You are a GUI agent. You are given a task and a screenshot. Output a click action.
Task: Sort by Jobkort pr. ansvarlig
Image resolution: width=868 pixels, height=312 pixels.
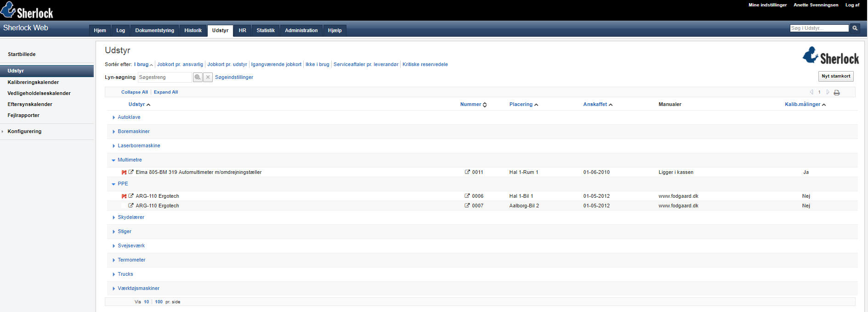pyautogui.click(x=180, y=64)
